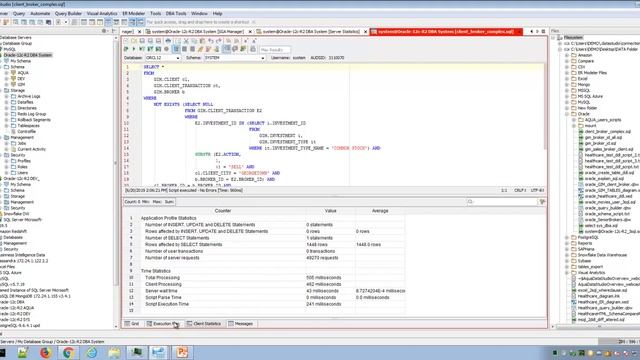Click the File Explorer folder icon on the taskbar
Image resolution: width=640 pixels, height=360 pixels.
click(114, 352)
